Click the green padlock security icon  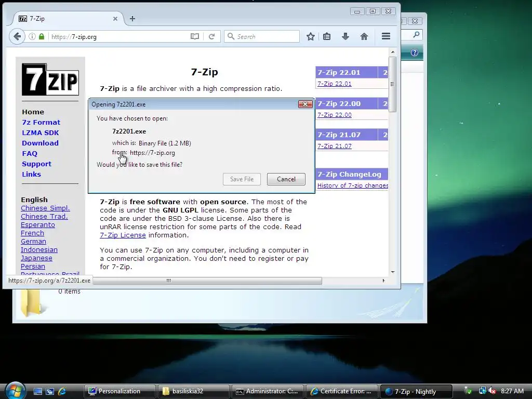pos(42,36)
